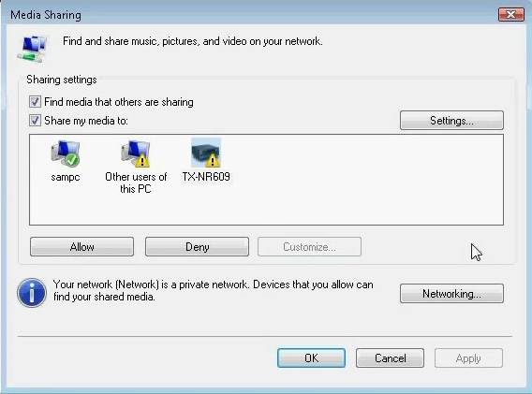Select the Other users of this PC icon
The height and width of the screenshot is (394, 532).
136,153
